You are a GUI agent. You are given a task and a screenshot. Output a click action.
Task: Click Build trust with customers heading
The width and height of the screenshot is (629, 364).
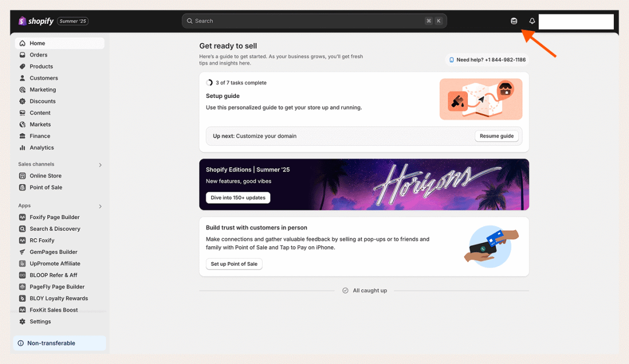point(256,228)
